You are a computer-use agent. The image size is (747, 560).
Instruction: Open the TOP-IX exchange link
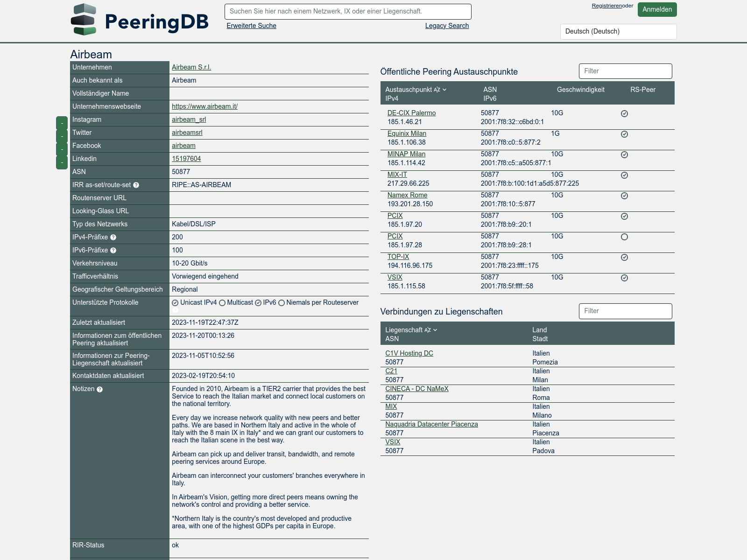coord(398,257)
